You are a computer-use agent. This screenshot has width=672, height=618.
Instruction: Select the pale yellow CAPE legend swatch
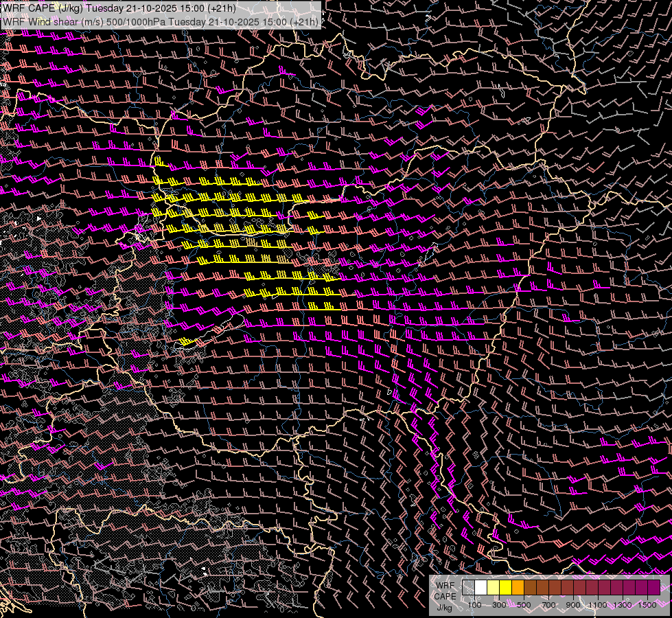494,587
